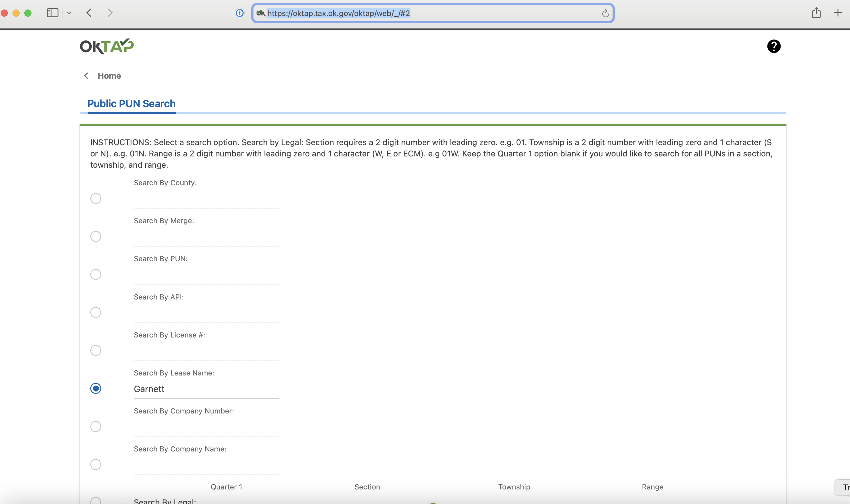Click the Quarter 1 column label

coord(226,487)
